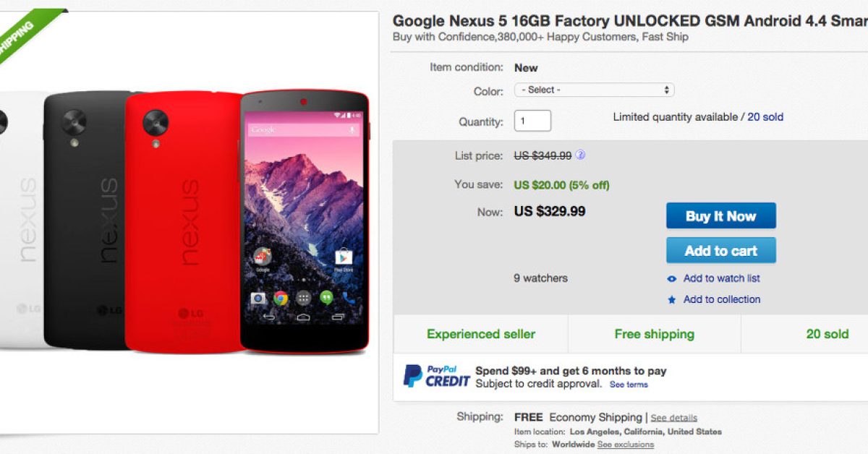Click the Play Store icon on the phone screen
868x454 pixels.
pos(343,257)
